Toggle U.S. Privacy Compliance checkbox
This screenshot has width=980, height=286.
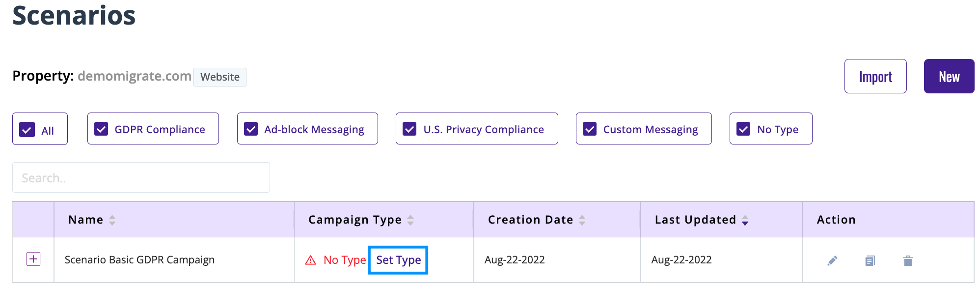(x=409, y=129)
